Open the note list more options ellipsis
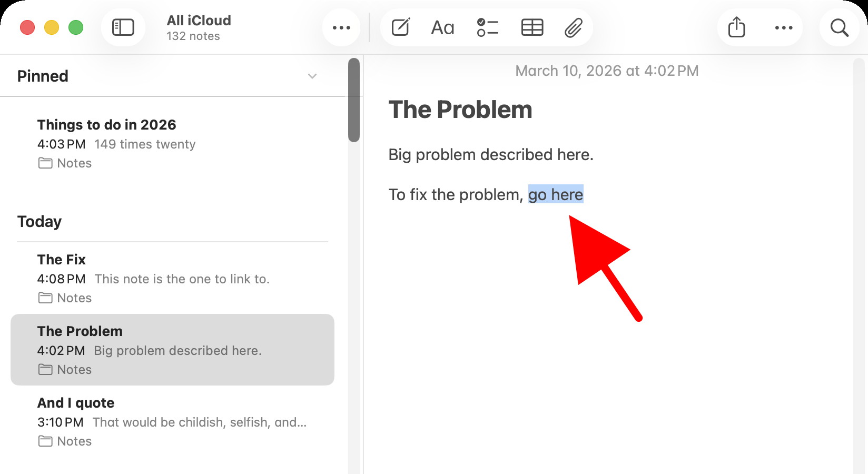 pos(341,27)
